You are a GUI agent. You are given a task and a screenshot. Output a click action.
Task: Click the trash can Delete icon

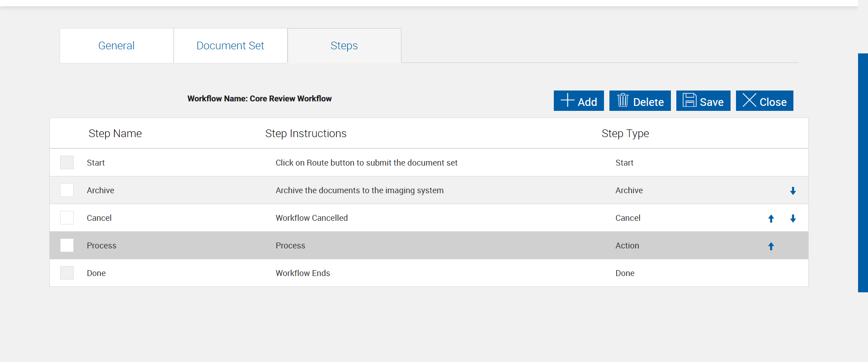pyautogui.click(x=623, y=100)
